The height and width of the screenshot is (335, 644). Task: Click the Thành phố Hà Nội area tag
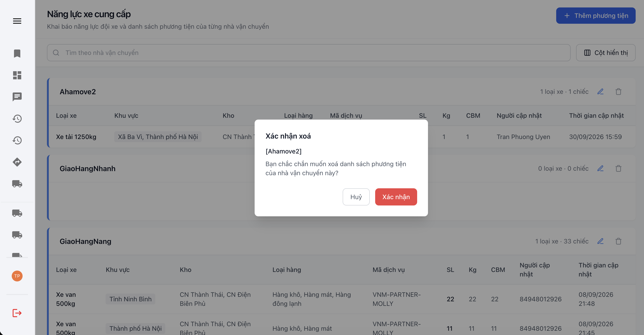(x=135, y=328)
